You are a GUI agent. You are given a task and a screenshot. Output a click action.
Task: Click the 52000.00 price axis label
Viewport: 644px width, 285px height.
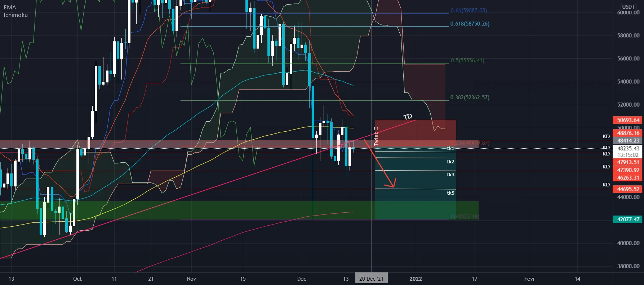[x=628, y=105]
